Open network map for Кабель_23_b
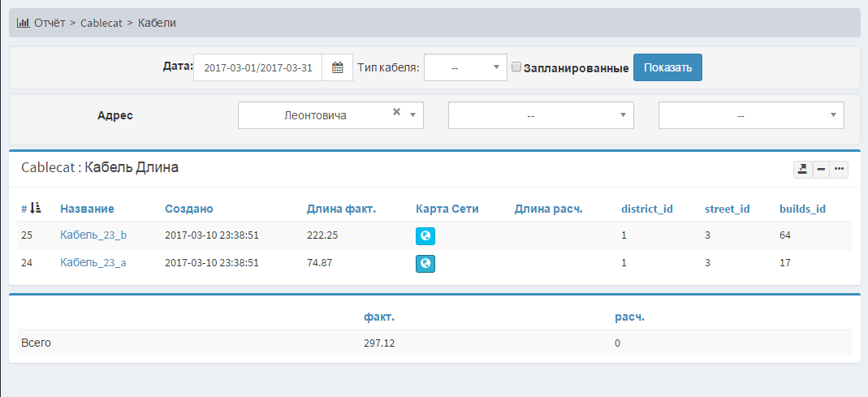The height and width of the screenshot is (397, 868). click(x=425, y=235)
